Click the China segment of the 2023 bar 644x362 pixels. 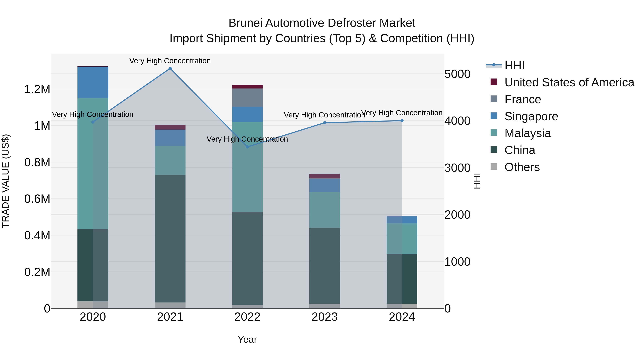325,266
